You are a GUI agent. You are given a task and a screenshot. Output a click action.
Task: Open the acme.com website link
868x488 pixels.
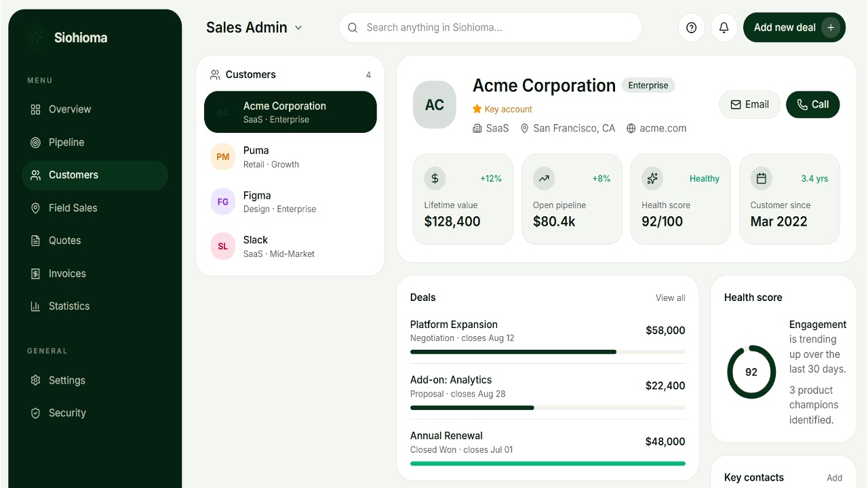click(x=663, y=128)
